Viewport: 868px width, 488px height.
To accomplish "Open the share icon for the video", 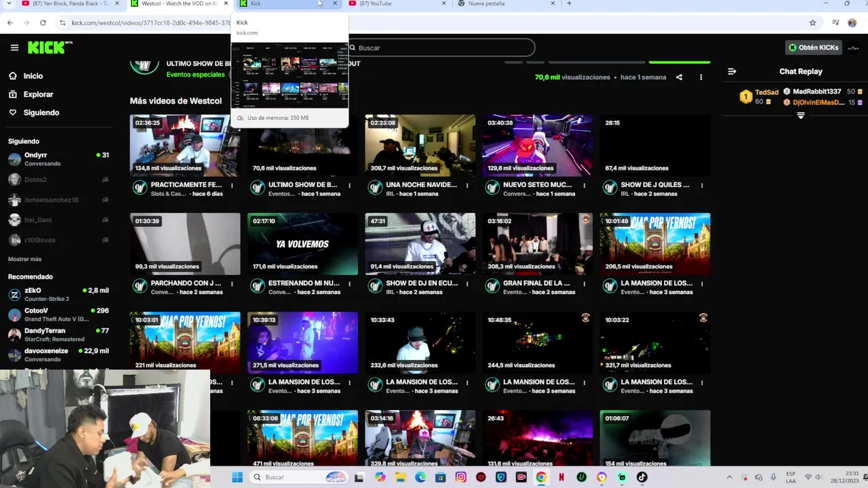I will (679, 77).
